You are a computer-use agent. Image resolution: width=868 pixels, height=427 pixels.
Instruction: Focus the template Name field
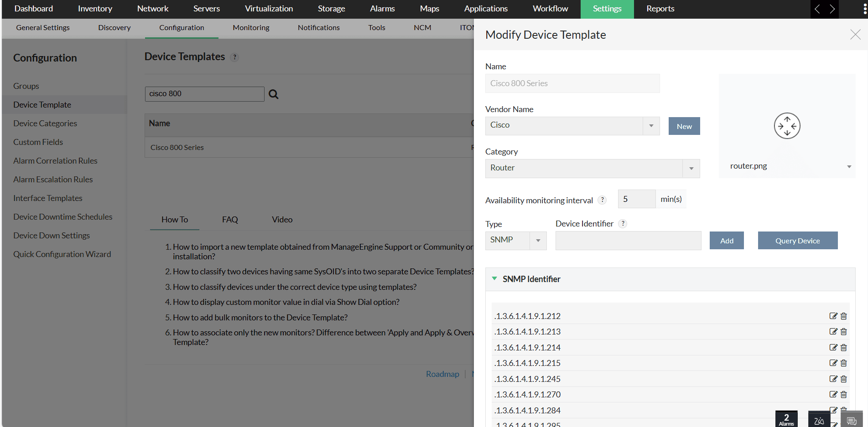pos(572,83)
